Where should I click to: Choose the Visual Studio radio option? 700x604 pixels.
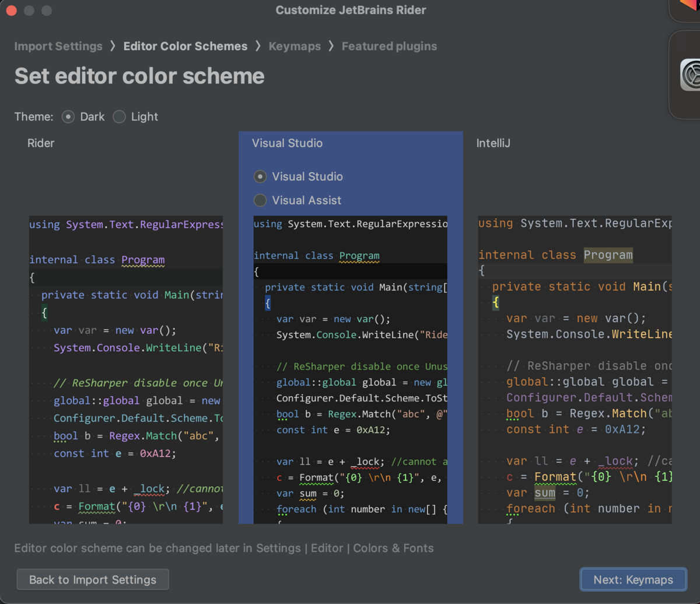(260, 176)
